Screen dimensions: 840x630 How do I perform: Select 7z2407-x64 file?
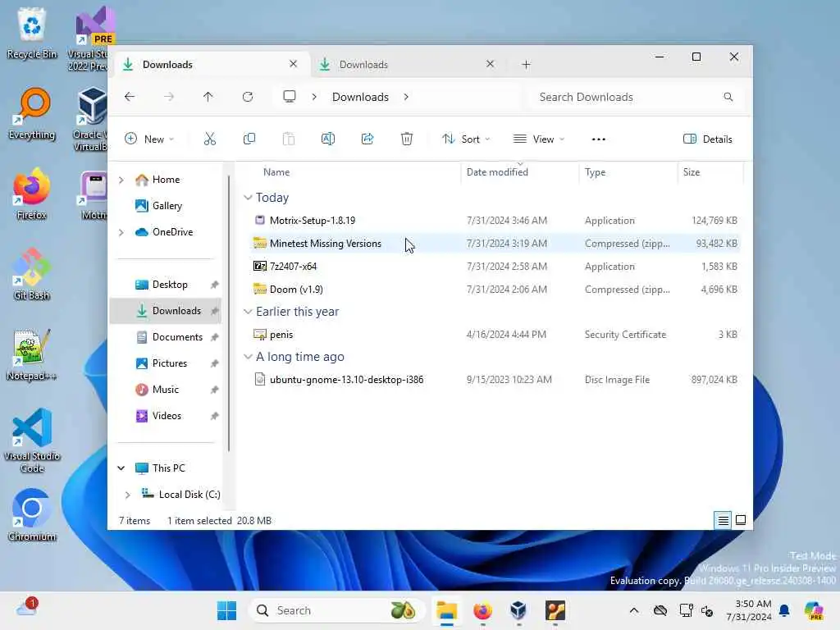tap(495, 267)
